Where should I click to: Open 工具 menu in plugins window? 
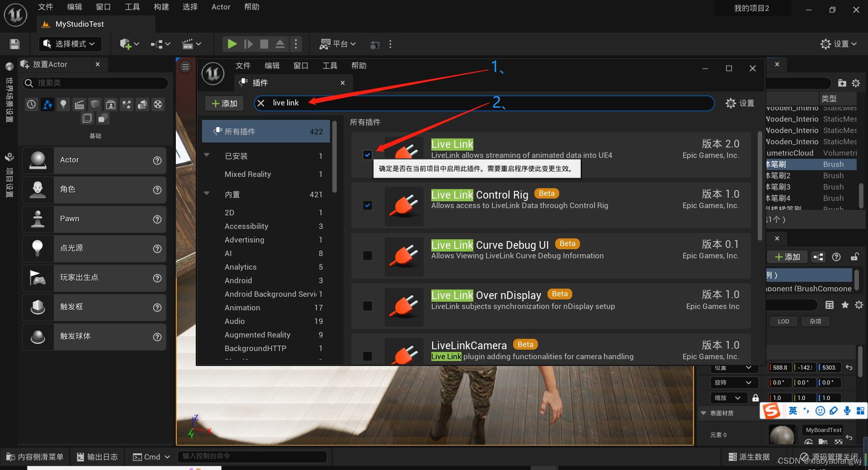330,66
